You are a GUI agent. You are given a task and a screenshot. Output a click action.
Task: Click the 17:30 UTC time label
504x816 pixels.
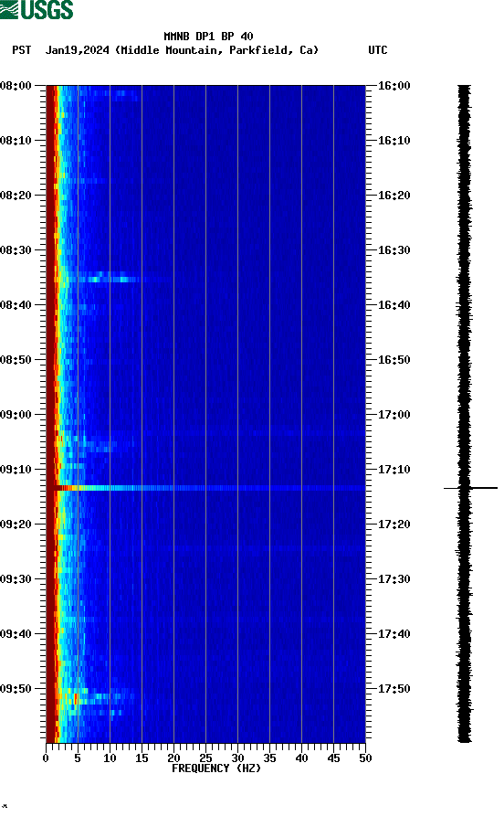point(394,579)
